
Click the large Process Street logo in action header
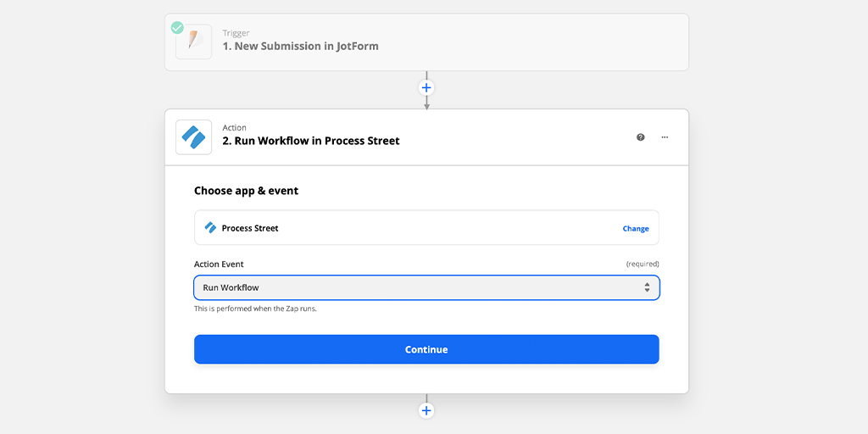pyautogui.click(x=193, y=136)
